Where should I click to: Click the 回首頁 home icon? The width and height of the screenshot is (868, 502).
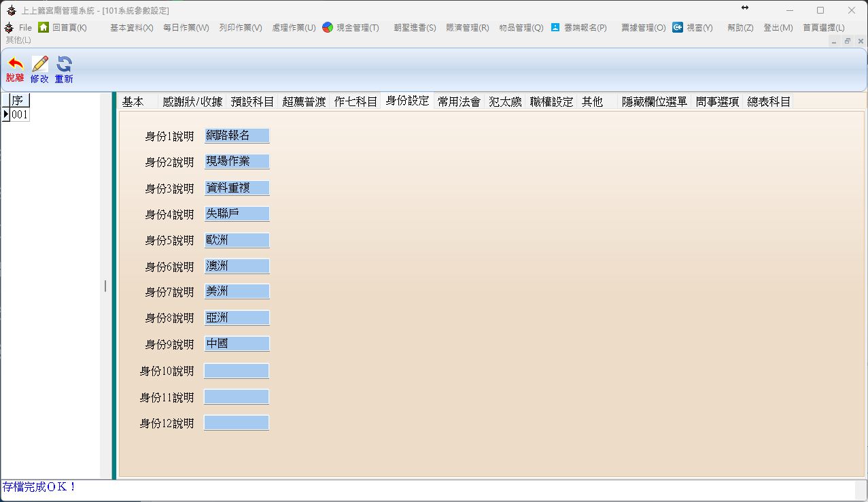pyautogui.click(x=44, y=28)
